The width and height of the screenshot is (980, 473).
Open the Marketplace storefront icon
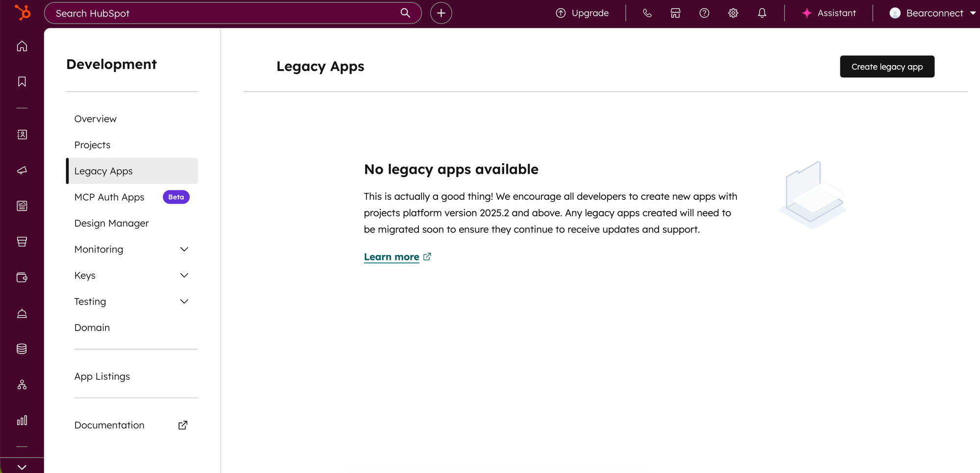tap(675, 13)
